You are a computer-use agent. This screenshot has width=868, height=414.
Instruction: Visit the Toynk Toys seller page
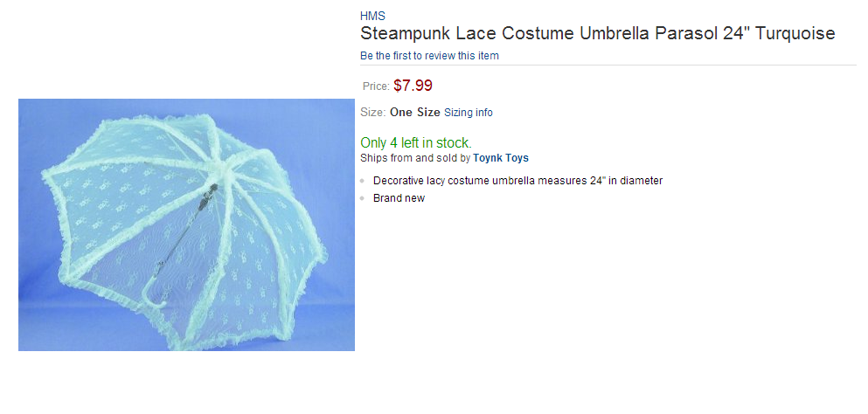coord(501,158)
